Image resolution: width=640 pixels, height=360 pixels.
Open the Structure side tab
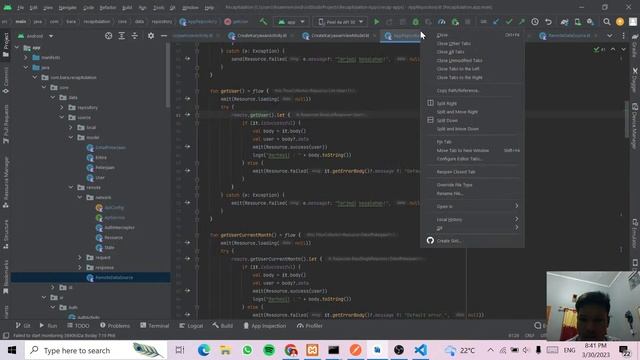coord(6,234)
